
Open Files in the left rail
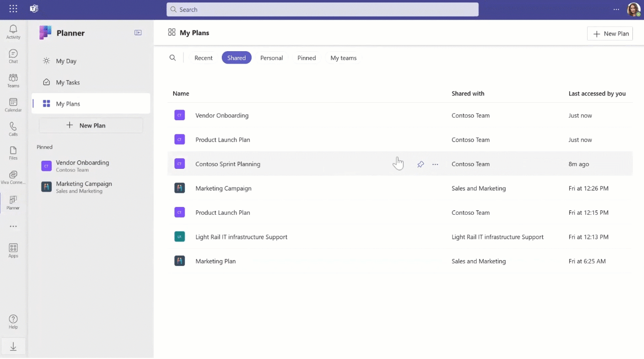click(13, 153)
